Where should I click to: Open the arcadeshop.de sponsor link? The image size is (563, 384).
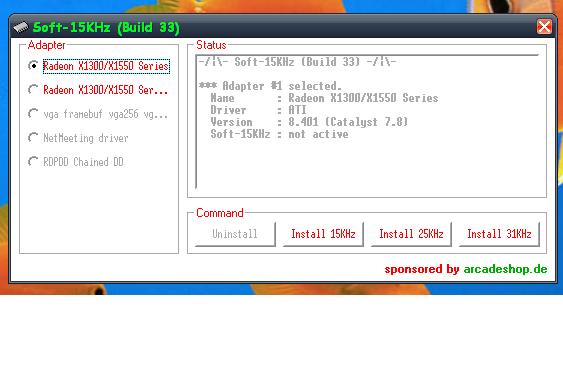coord(506,269)
